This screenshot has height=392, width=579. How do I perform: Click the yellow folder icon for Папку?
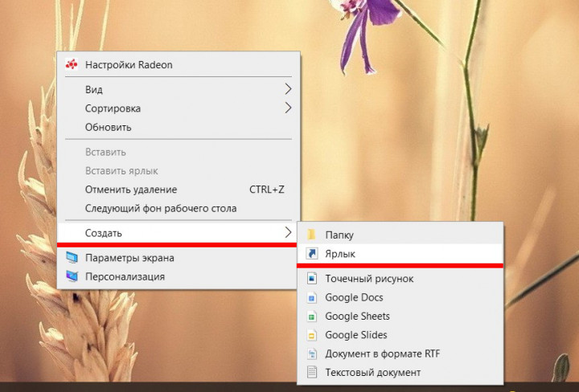point(312,235)
